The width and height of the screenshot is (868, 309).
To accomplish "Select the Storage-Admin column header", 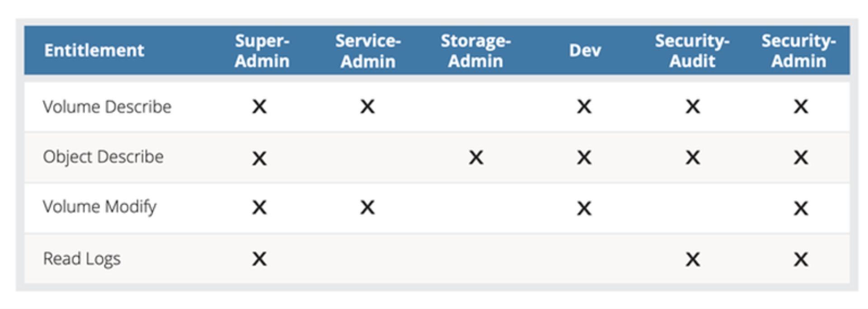I will (x=476, y=51).
